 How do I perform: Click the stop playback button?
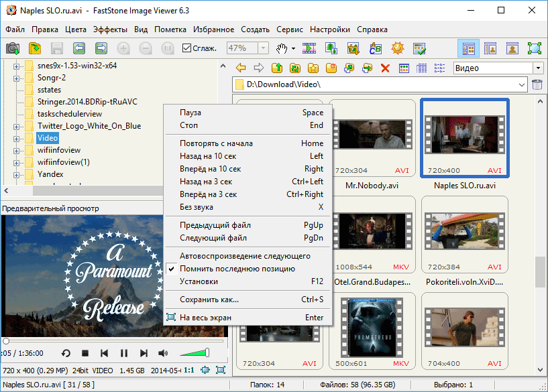85,353
